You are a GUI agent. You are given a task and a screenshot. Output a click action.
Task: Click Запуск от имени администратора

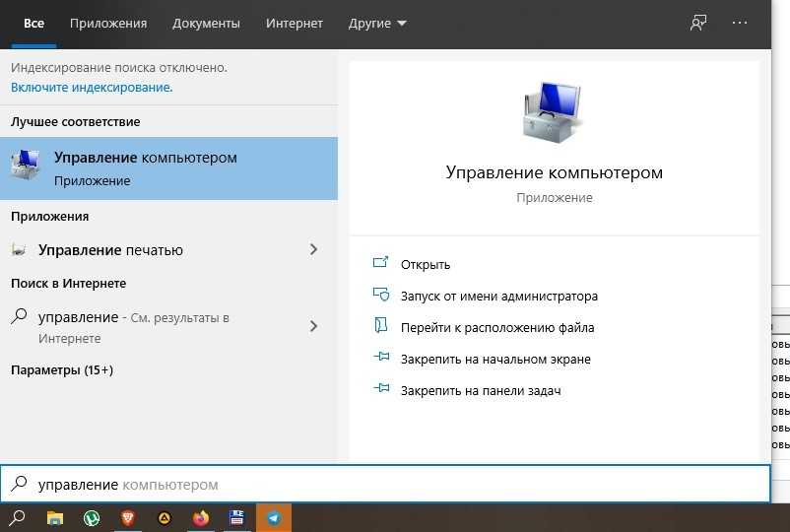click(x=498, y=296)
